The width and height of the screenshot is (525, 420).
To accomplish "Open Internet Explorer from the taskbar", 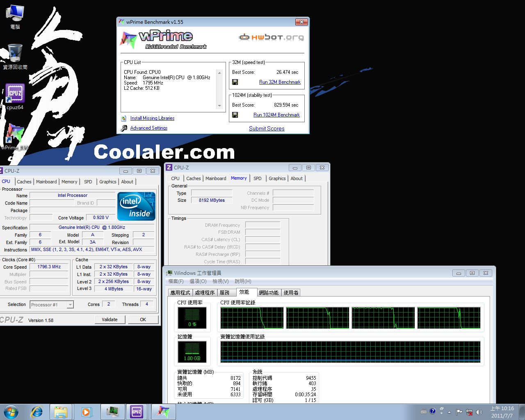I will (x=37, y=412).
